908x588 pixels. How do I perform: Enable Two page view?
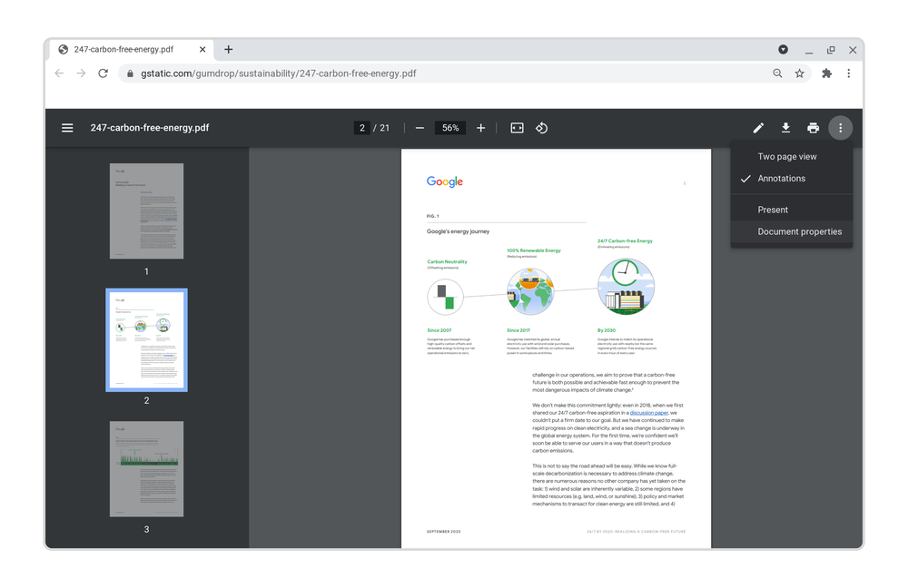coord(786,156)
